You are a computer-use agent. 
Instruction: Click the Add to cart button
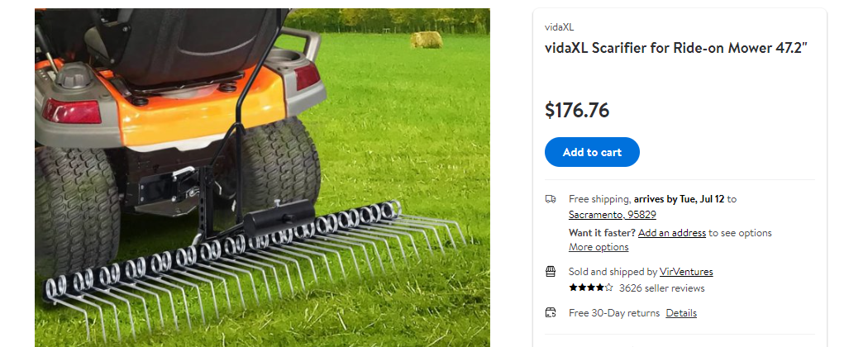pos(592,152)
